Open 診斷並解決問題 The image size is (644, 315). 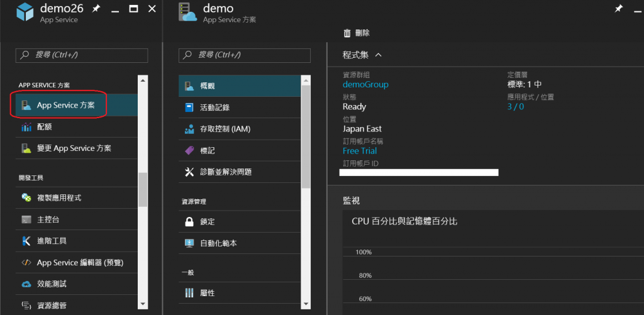point(240,172)
